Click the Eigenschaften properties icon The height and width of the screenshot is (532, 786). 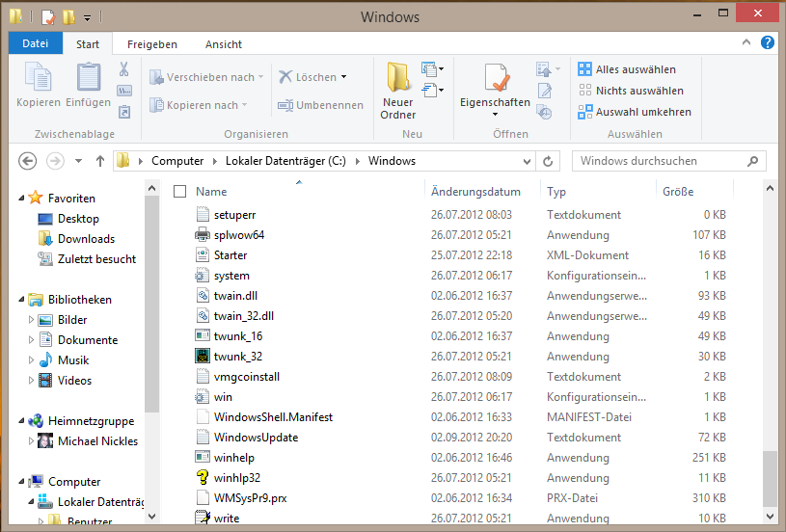pos(497,78)
